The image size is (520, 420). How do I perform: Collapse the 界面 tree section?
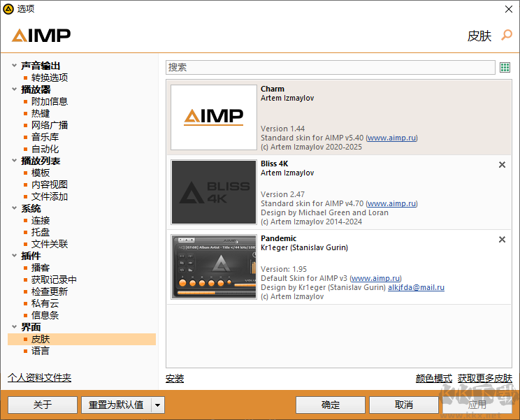[14, 327]
